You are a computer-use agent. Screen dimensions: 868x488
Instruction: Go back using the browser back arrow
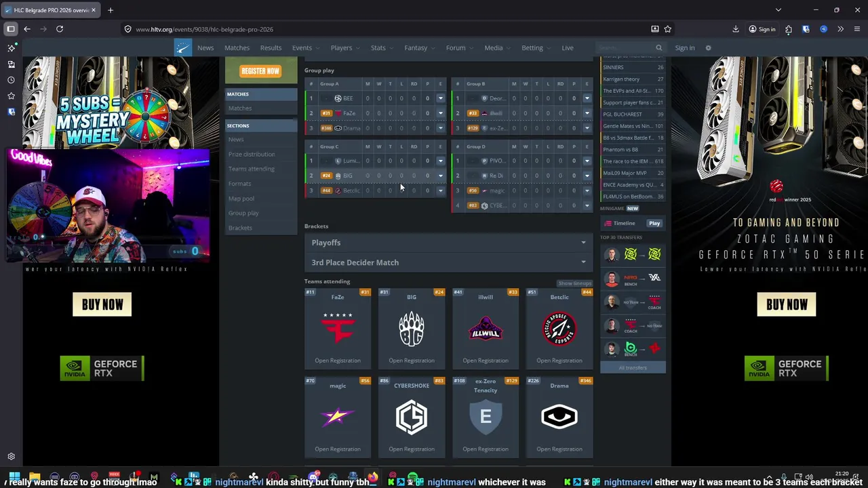click(27, 29)
